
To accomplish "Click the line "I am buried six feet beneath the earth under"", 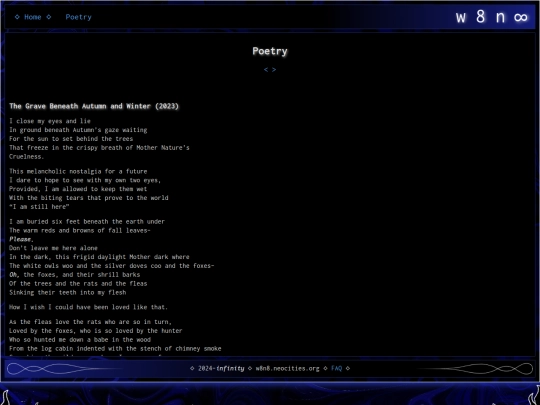I will pyautogui.click(x=87, y=222).
